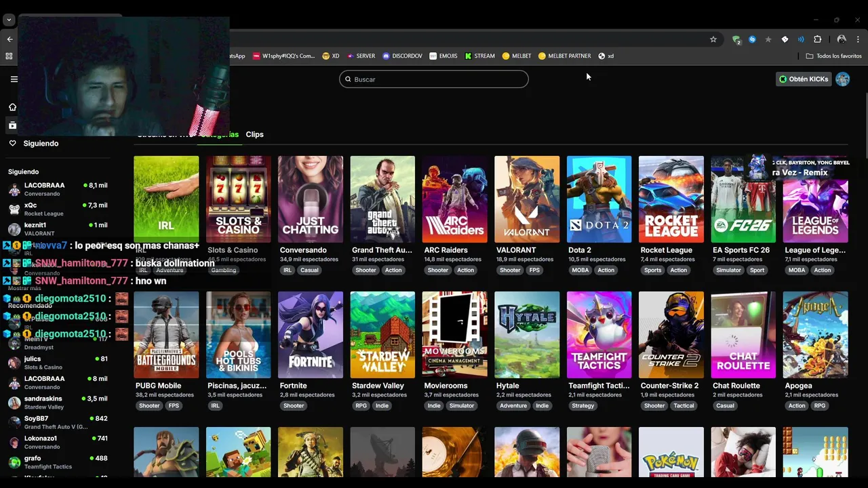Screen dimensions: 868x488
Task: Open the Chrome profile avatar
Action: point(842,39)
